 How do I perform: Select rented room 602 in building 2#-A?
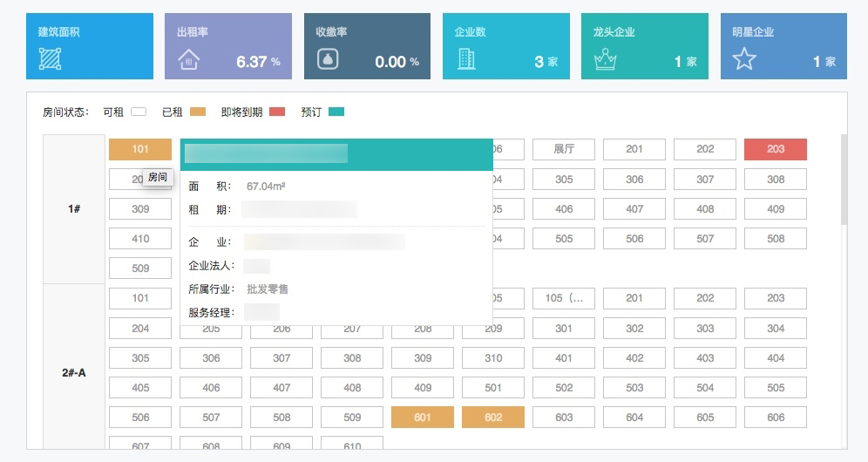tap(493, 418)
